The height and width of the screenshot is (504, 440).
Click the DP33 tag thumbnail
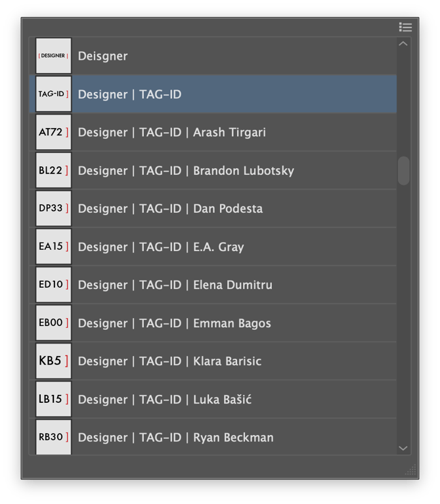pyautogui.click(x=53, y=208)
